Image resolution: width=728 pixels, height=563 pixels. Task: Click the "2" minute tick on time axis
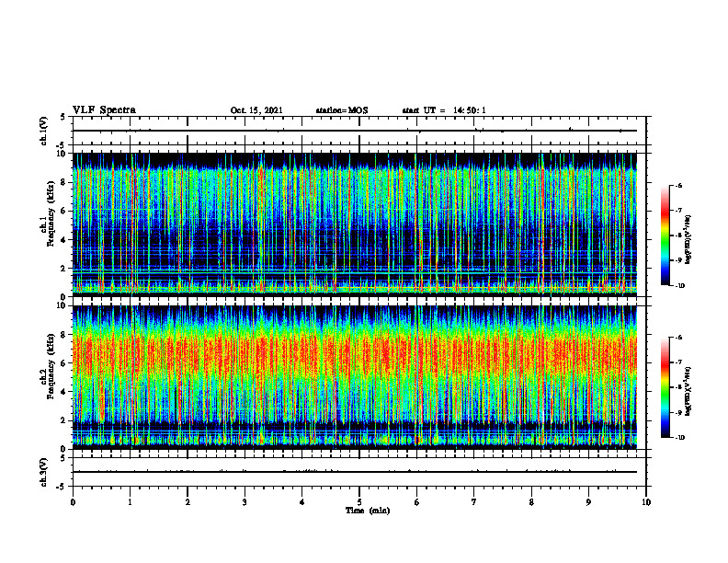pyautogui.click(x=188, y=502)
